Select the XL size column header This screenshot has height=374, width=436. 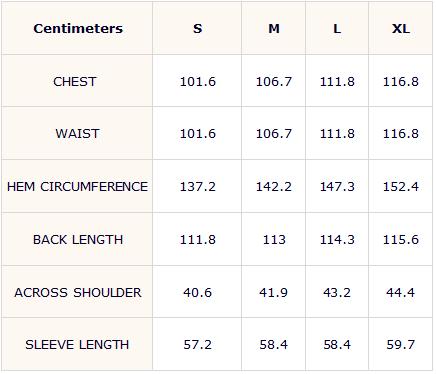pos(401,29)
